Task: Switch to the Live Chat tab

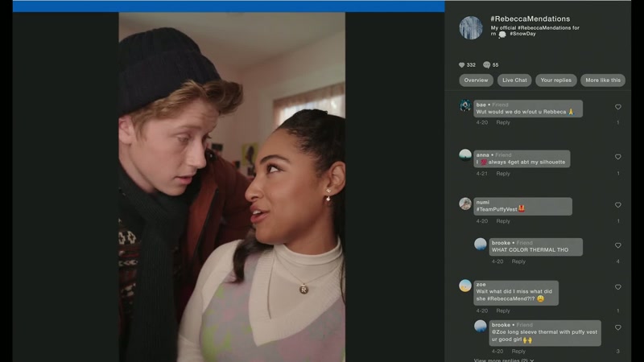Action: pyautogui.click(x=514, y=80)
